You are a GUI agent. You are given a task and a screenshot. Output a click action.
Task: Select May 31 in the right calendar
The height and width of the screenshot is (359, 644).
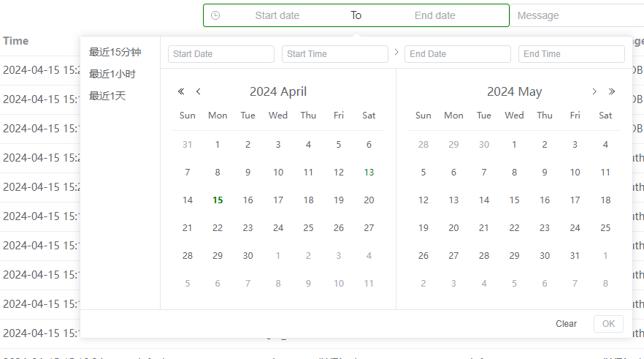click(575, 256)
